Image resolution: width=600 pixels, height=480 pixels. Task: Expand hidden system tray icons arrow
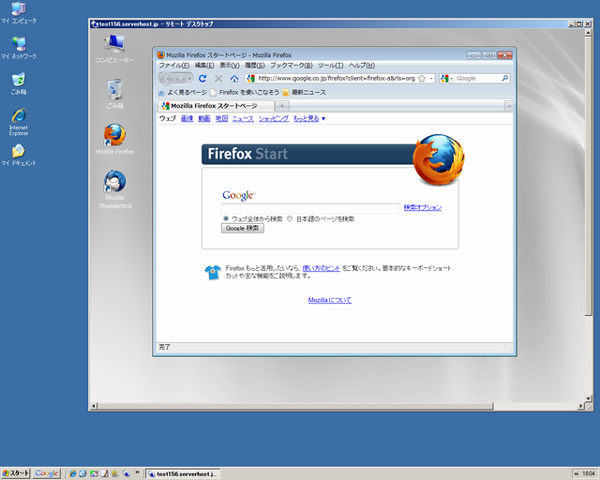(x=576, y=474)
